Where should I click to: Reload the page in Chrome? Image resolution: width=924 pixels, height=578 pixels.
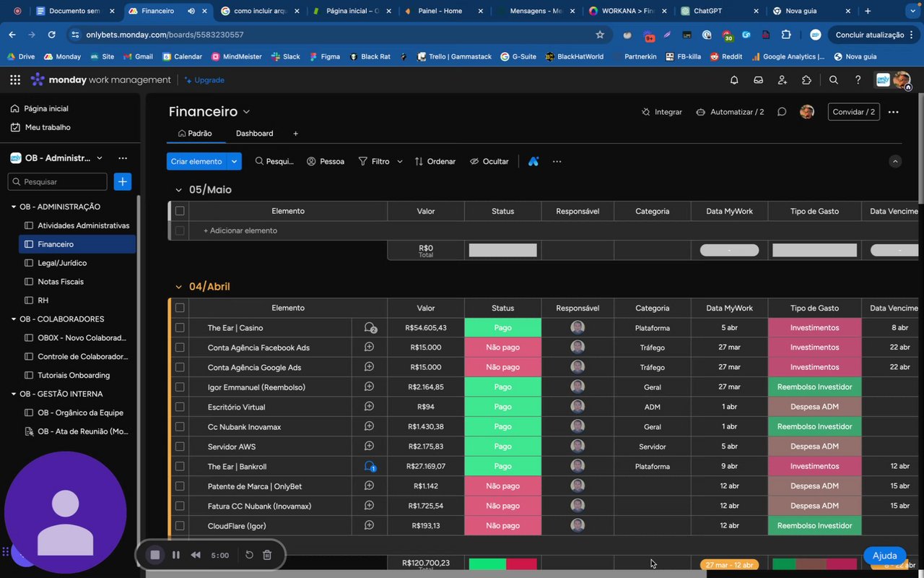pos(51,35)
